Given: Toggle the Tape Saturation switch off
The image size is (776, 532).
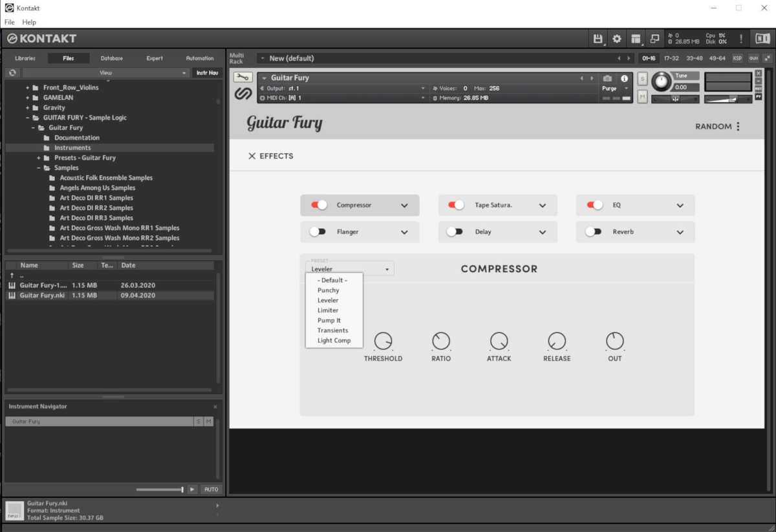Looking at the screenshot, I should click(x=457, y=205).
